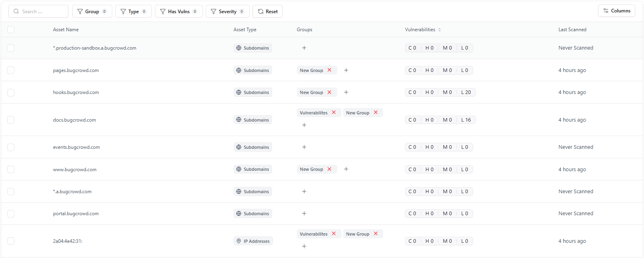Open the Group filter dropdown
Image resolution: width=644 pixels, height=258 pixels.
[x=92, y=12]
